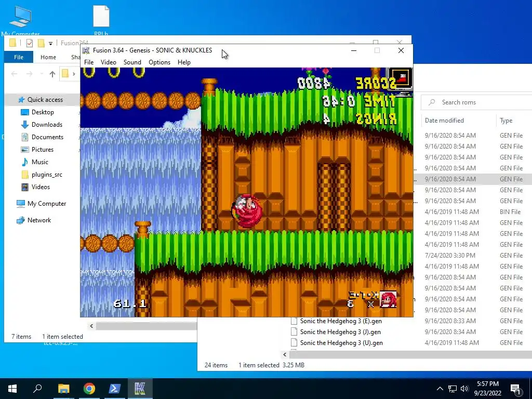
Task: Sort by Date modified column header
Action: (x=444, y=121)
